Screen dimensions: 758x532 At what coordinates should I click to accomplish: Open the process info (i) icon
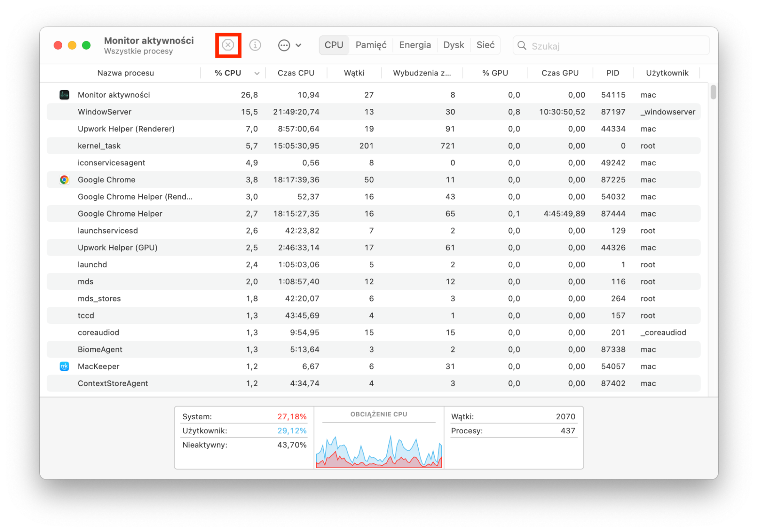(255, 45)
